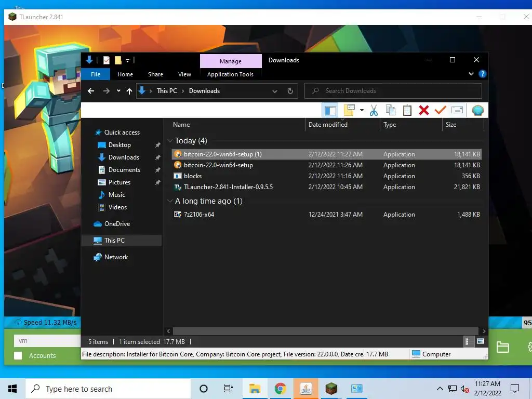Click the New Folder quick access icon

click(x=118, y=60)
